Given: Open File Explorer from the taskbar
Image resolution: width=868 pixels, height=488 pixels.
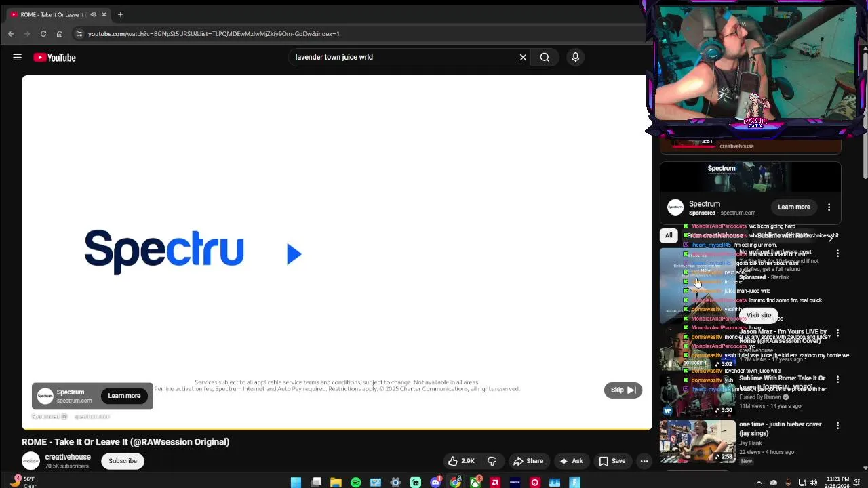Looking at the screenshot, I should coord(336,483).
